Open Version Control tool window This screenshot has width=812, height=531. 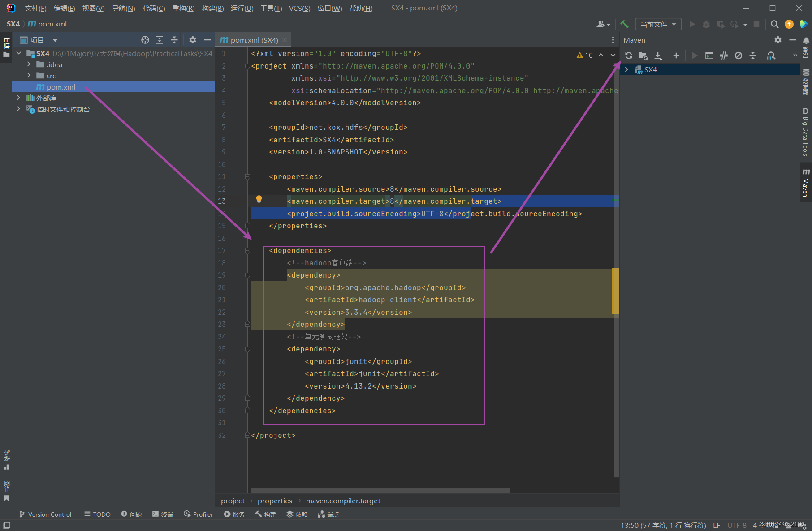pos(45,514)
